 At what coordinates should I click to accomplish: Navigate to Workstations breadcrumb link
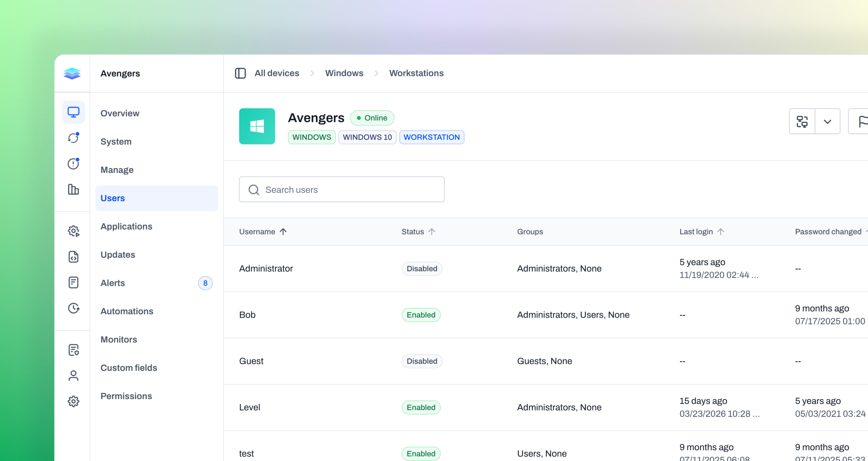pyautogui.click(x=416, y=73)
